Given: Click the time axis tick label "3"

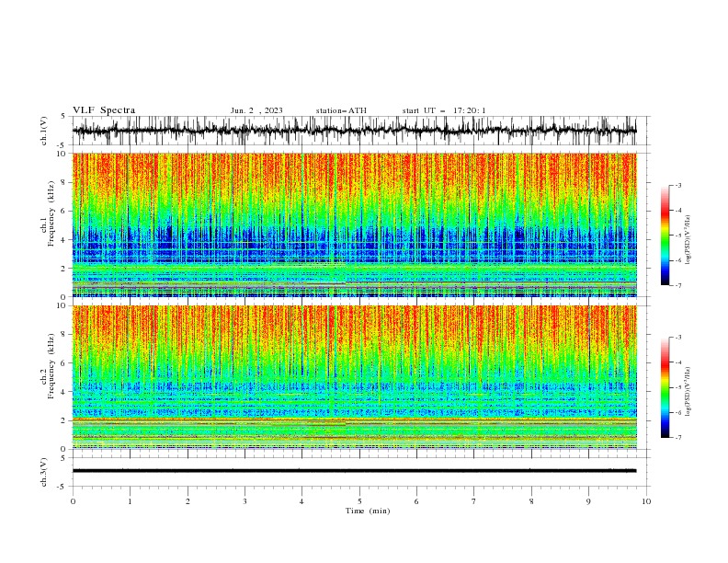Looking at the screenshot, I should (245, 501).
